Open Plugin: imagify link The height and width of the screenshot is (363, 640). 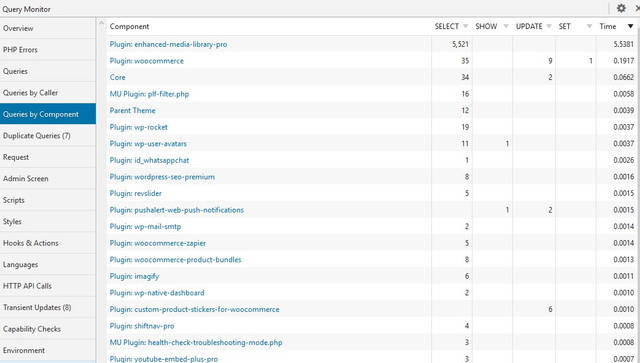134,276
